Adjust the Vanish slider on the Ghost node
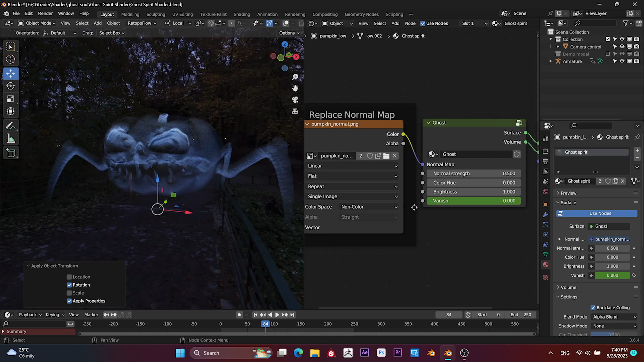Viewport: 644px width, 362px height. click(x=474, y=201)
